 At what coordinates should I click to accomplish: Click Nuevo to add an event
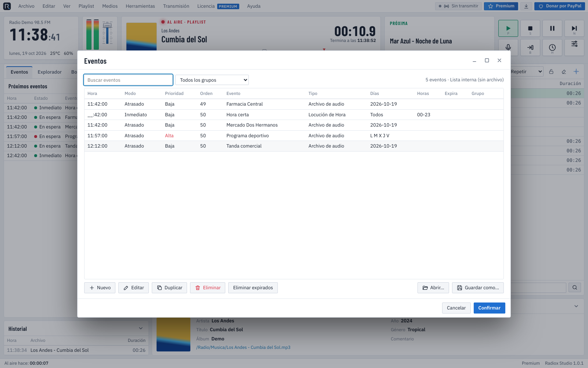pyautogui.click(x=100, y=288)
